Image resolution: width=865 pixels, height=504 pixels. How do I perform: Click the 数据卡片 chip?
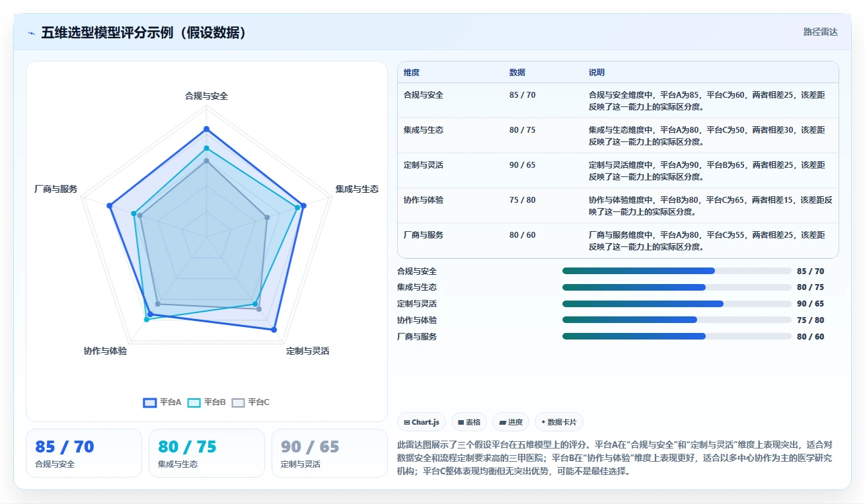coord(558,422)
